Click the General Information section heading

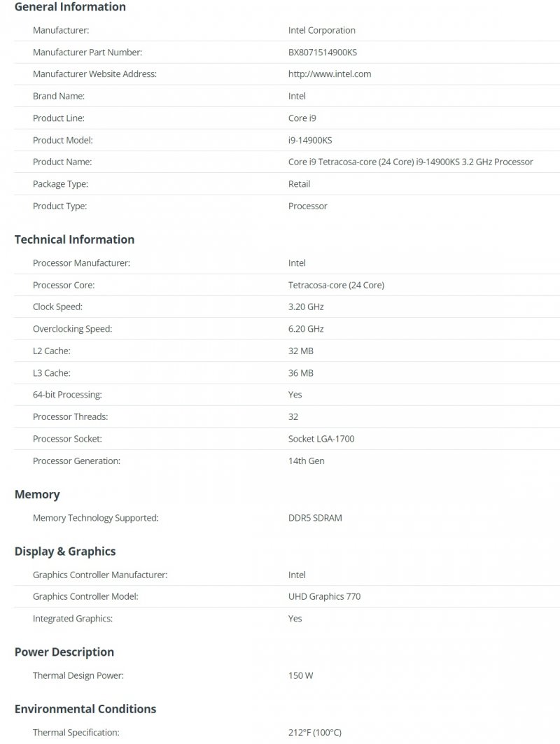click(x=70, y=7)
